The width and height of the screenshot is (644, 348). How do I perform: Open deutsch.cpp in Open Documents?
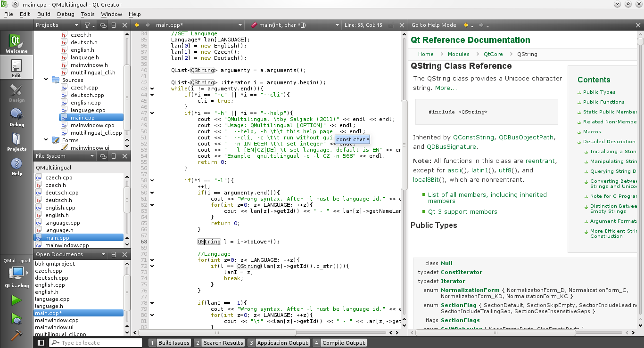[51, 278]
